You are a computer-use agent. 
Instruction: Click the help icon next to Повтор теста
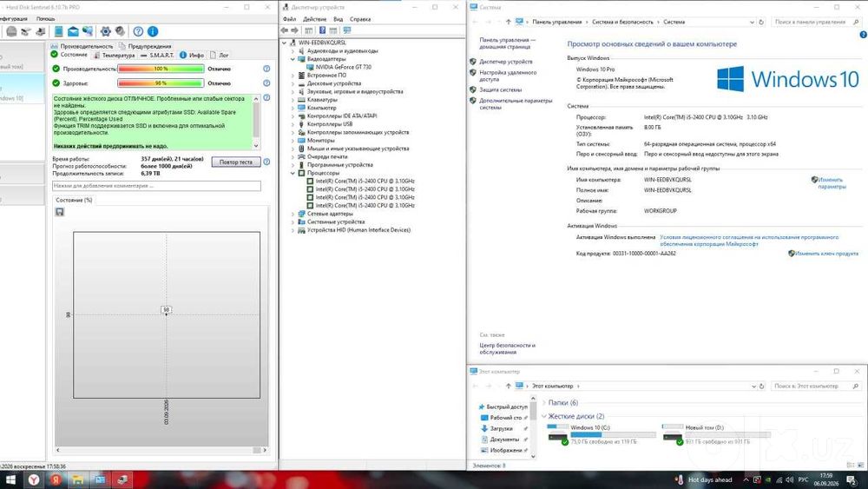(266, 162)
